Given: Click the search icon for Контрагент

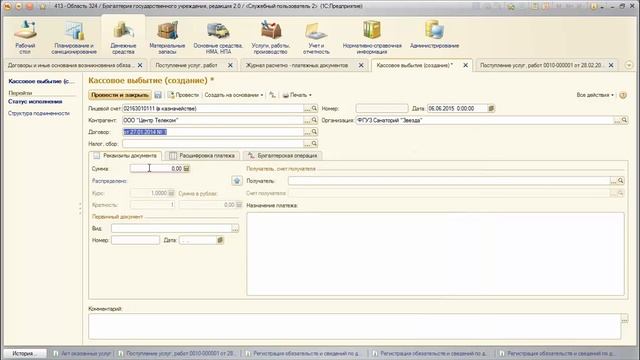Looking at the screenshot, I should [314, 120].
